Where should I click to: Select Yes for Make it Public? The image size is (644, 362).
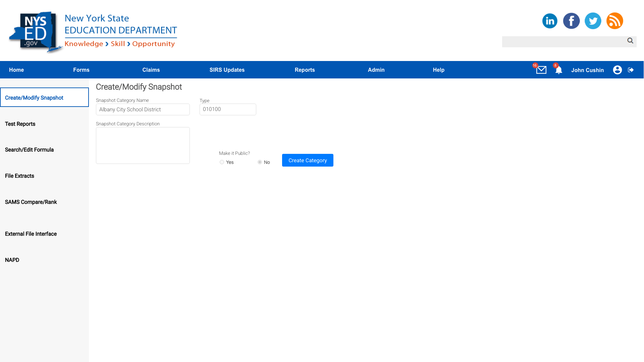[x=222, y=162]
